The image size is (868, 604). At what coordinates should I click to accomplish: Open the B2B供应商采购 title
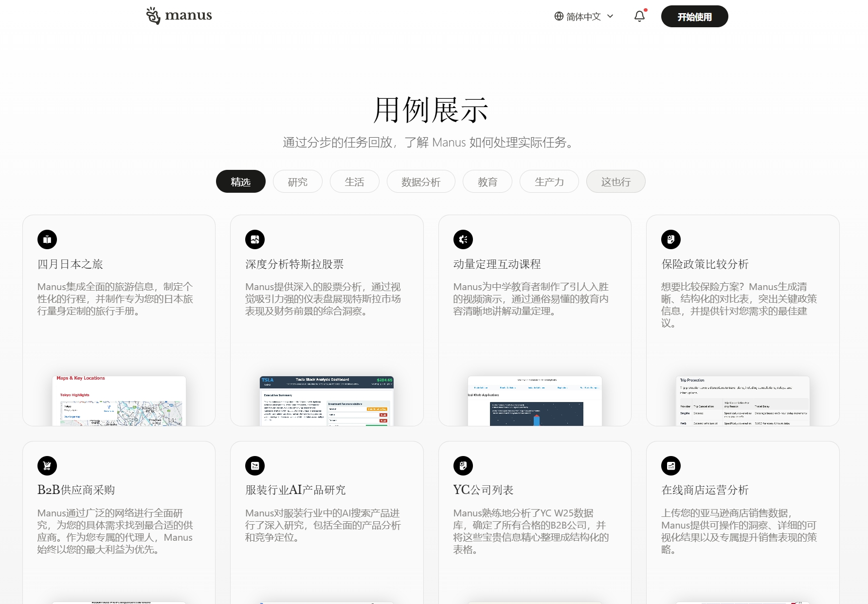pos(76,490)
